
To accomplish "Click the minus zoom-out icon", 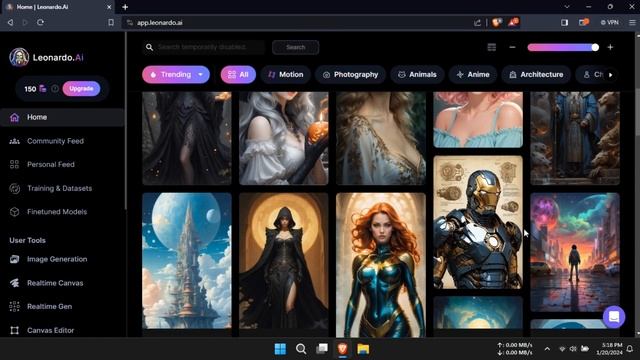I will coord(512,47).
